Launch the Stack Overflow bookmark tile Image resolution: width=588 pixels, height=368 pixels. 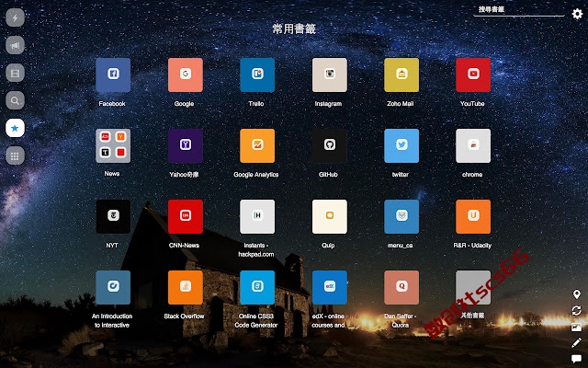[x=186, y=287]
